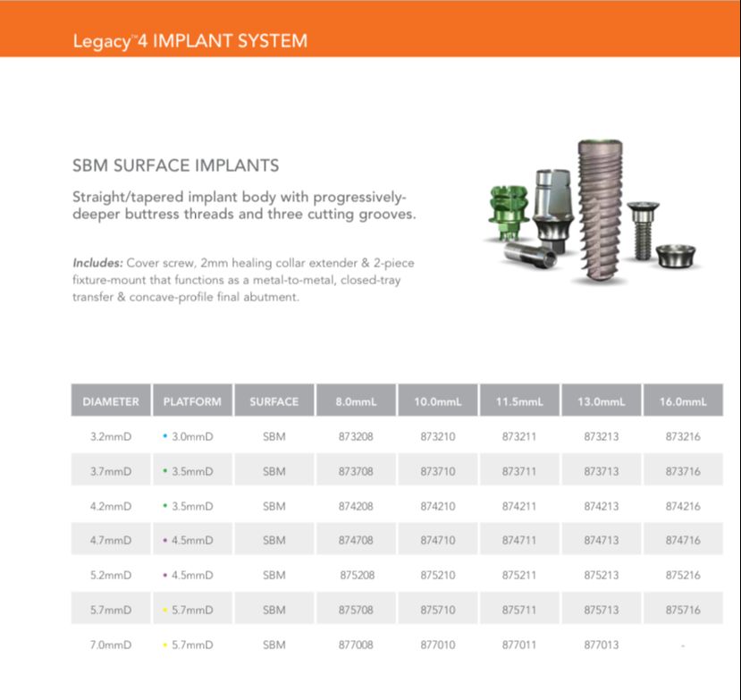Click the SBM surface cell in 7.0mmD row
The image size is (741, 700).
click(274, 645)
